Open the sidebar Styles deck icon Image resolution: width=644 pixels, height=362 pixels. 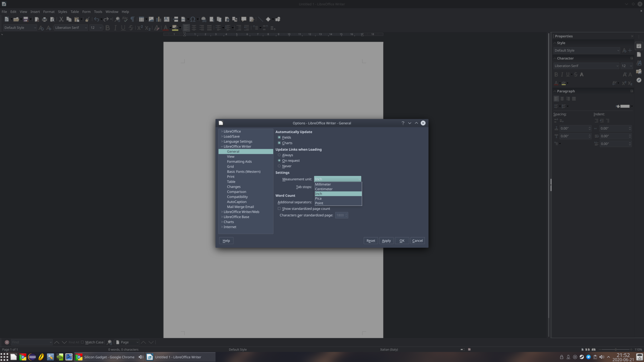(639, 63)
